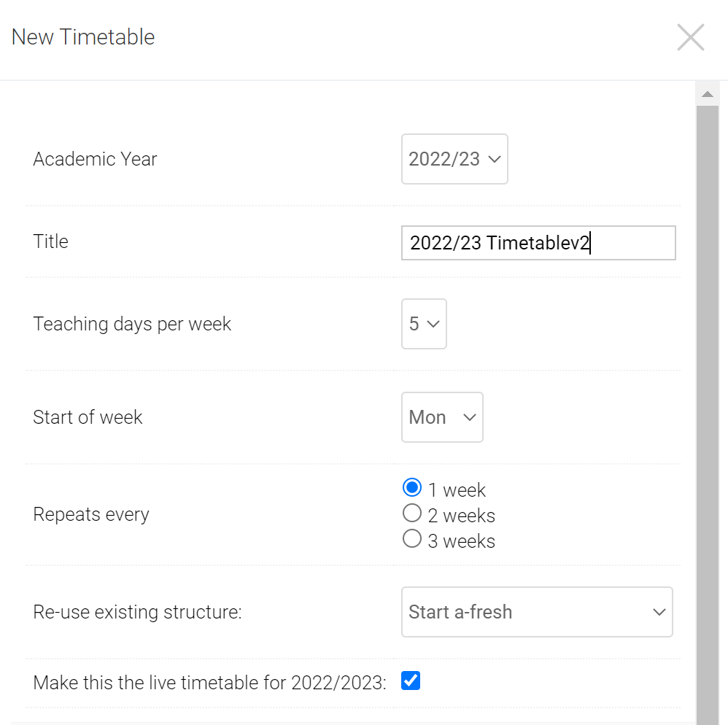The width and height of the screenshot is (728, 725).
Task: Open the Start of week dropdown
Action: 442,417
